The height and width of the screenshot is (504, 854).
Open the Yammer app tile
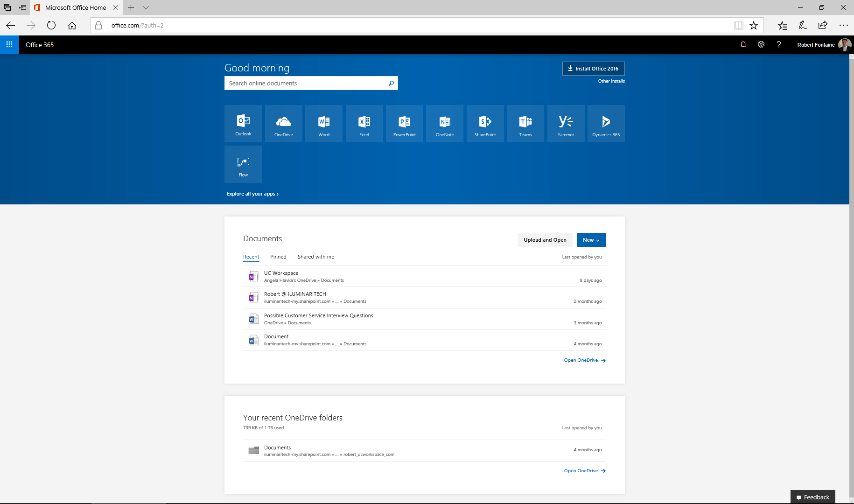(566, 124)
